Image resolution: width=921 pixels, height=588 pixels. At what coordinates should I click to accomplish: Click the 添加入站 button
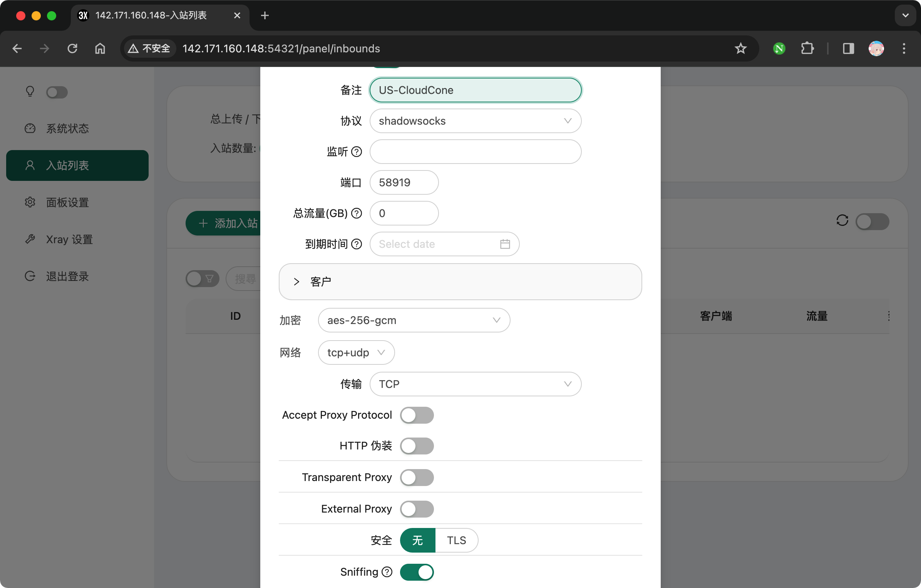tap(224, 223)
